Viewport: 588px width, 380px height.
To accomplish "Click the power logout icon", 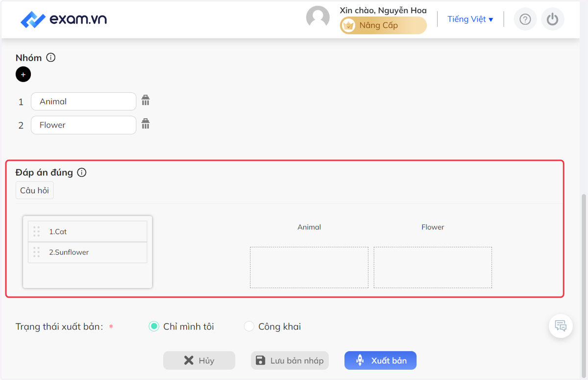I will 553,19.
